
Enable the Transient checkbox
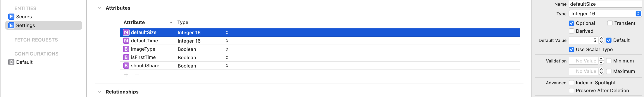coord(610,23)
